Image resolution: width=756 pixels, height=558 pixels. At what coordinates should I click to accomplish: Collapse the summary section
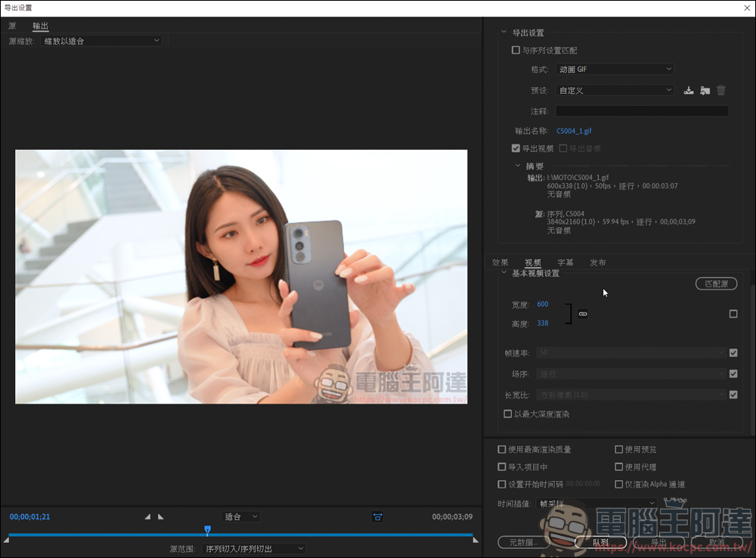click(517, 166)
